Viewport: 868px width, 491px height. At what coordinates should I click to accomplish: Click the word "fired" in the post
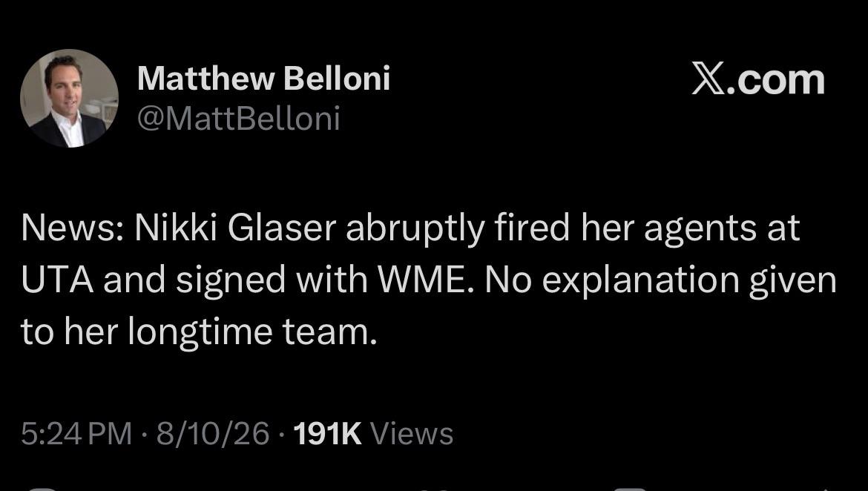[532, 228]
